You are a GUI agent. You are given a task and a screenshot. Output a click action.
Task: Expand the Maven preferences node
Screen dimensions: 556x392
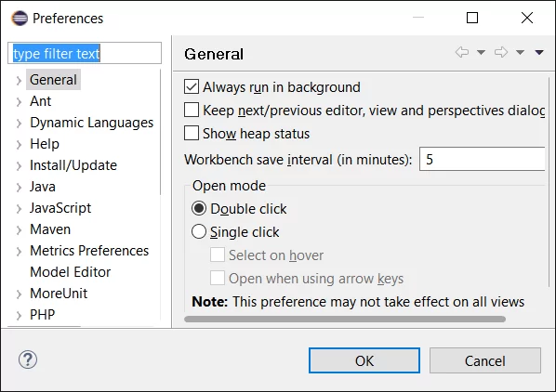pyautogui.click(x=19, y=230)
